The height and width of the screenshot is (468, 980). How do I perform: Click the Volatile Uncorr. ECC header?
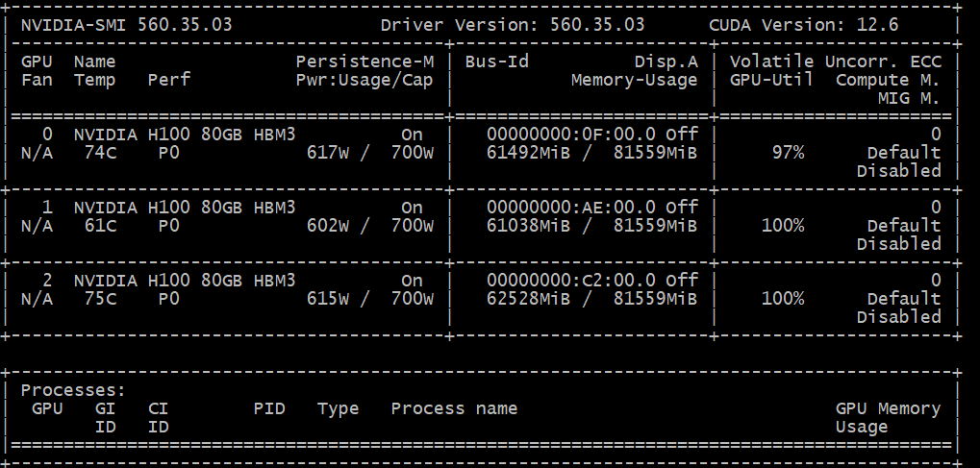click(x=836, y=62)
